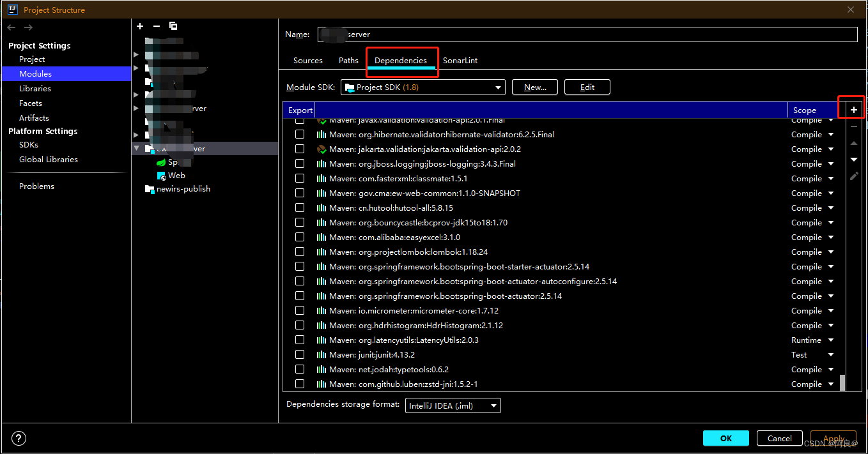The height and width of the screenshot is (454, 868).
Task: Open Global Libraries settings
Action: (49, 160)
